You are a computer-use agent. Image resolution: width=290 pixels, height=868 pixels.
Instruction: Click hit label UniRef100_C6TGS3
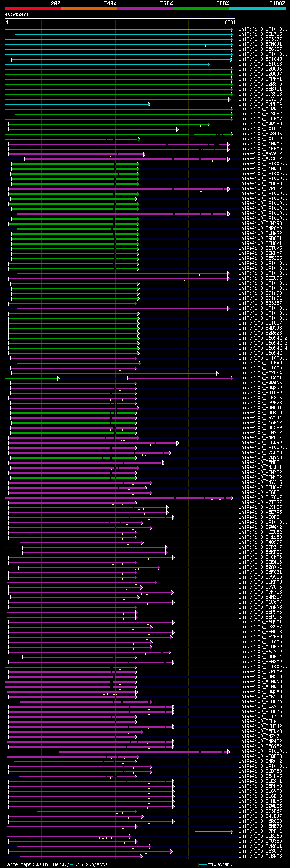pos(260,64)
